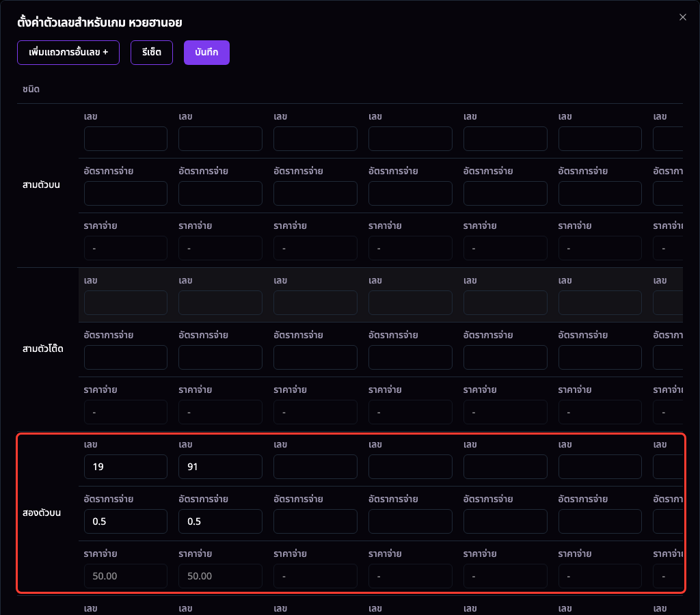Screen dimensions: 700x615
Task: Edit the 0.5 payout rate under number 91
Action: click(x=221, y=521)
